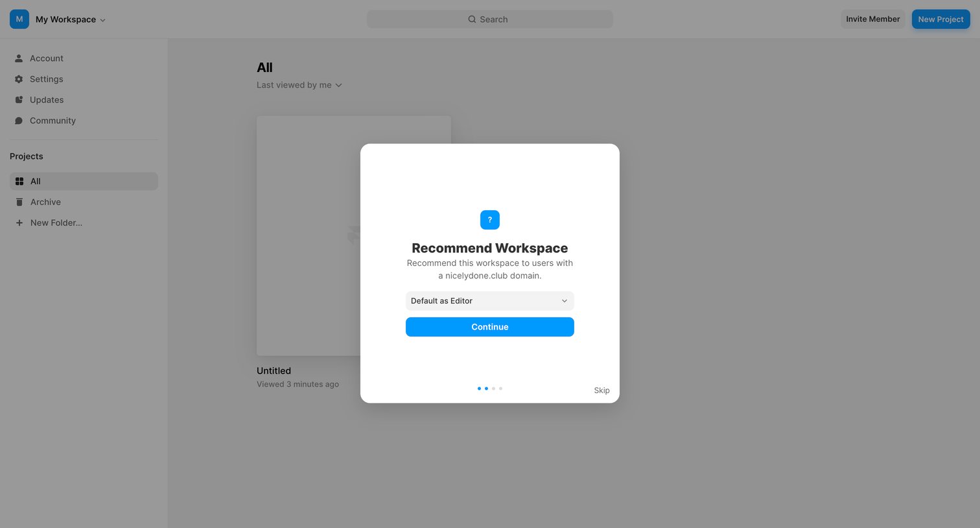Image resolution: width=980 pixels, height=528 pixels.
Task: Click the Invite Member button
Action: pos(873,19)
